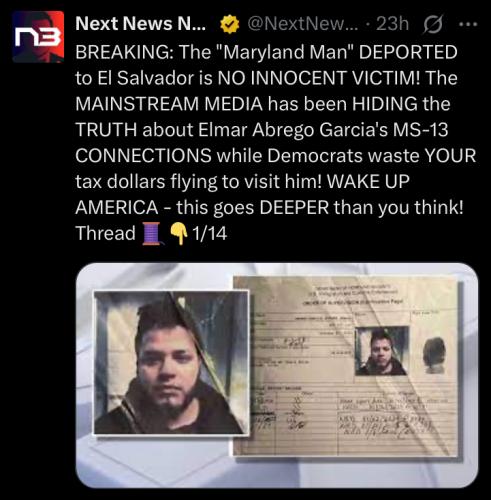The width and height of the screenshot is (491, 500).
Task: Open the Next News N... display name
Action: point(140,24)
